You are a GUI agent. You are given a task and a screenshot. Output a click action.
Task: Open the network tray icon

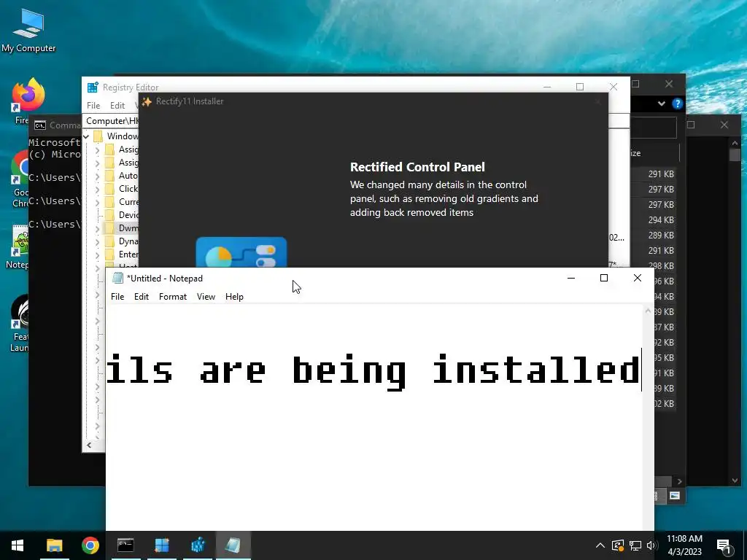[635, 545]
